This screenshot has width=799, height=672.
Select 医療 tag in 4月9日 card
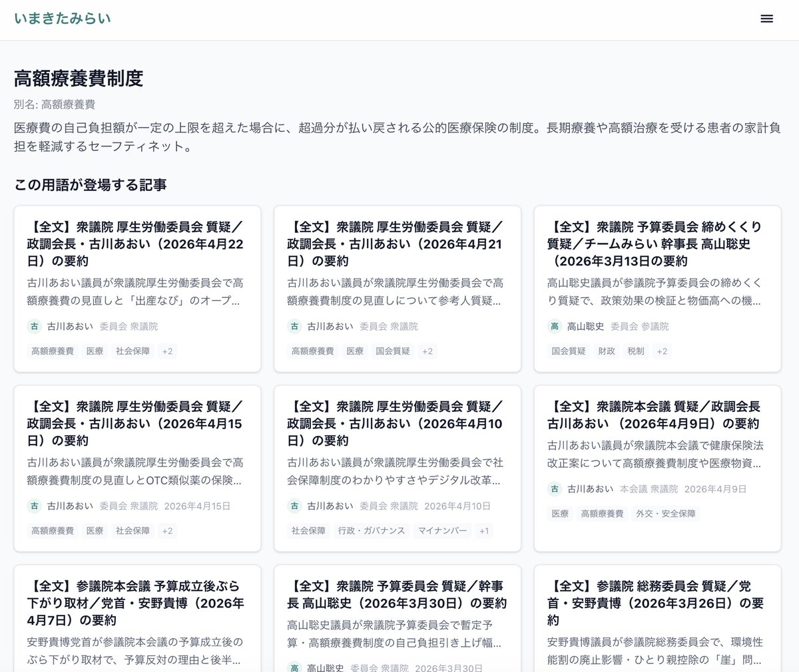pos(560,513)
